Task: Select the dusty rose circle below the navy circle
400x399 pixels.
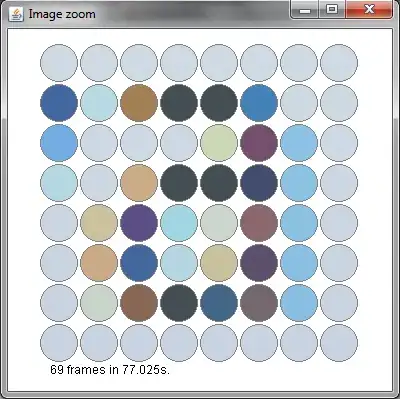Action: click(x=259, y=223)
